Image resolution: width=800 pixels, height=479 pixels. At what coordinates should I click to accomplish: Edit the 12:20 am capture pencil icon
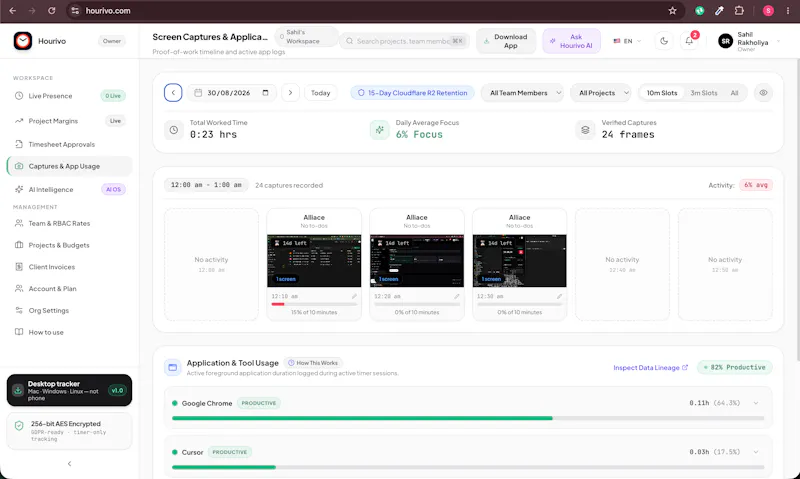(x=457, y=296)
